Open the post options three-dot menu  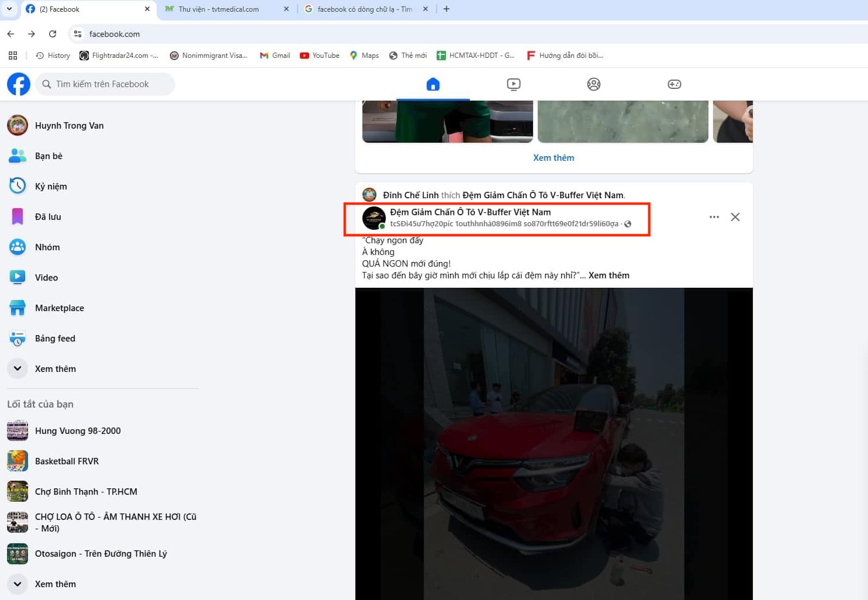(714, 217)
